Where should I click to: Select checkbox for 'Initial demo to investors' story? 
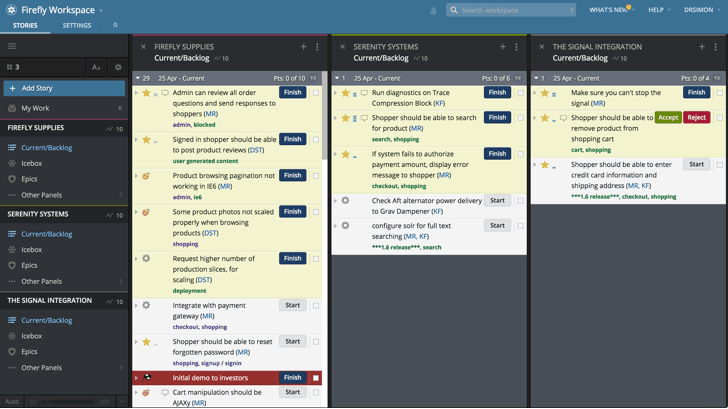point(316,378)
